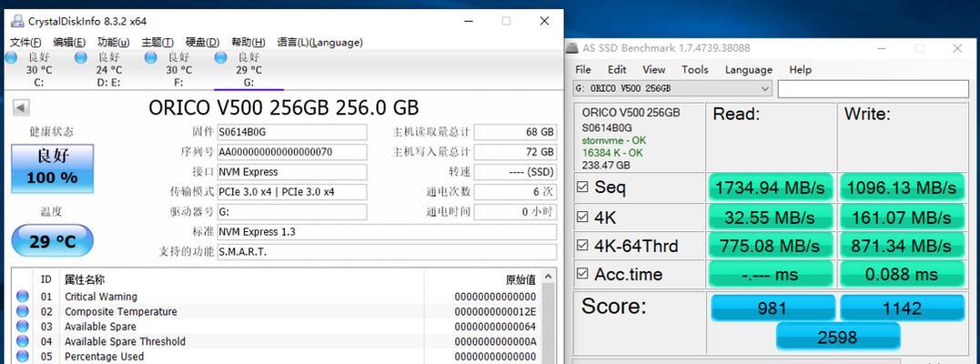Screen dimensions: 980x364
Task: Open Language menu in AS SSD Benchmark
Action: click(749, 70)
